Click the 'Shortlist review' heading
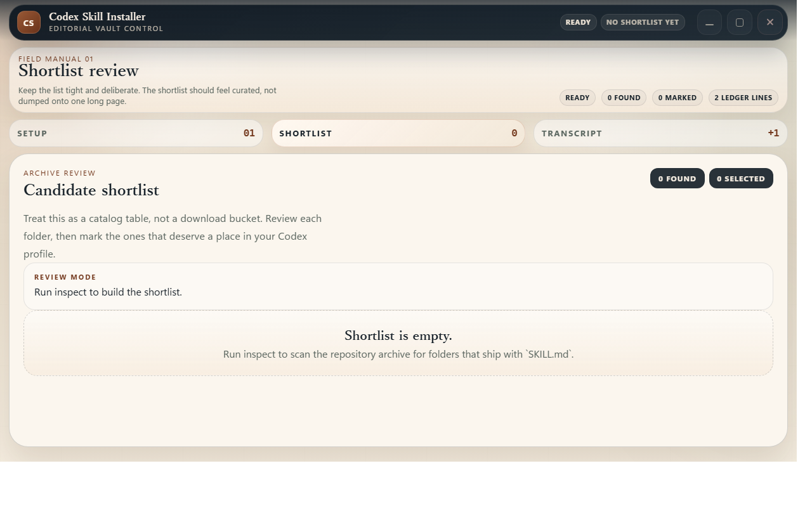Viewport: 812px width, 520px height. (79, 70)
